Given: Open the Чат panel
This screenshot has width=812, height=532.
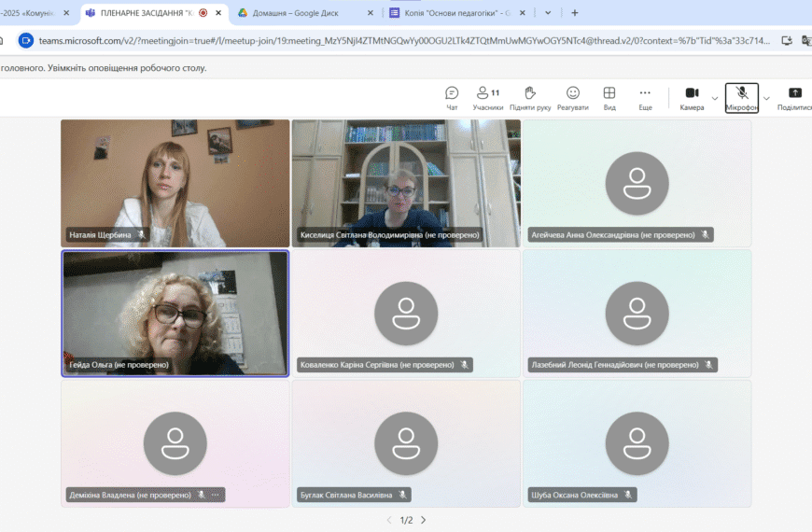Looking at the screenshot, I should tap(452, 98).
